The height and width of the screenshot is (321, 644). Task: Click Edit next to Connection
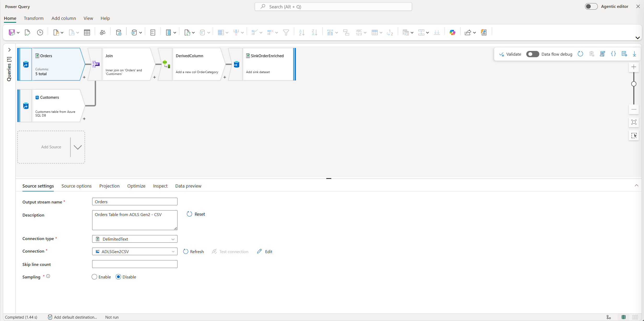point(265,252)
